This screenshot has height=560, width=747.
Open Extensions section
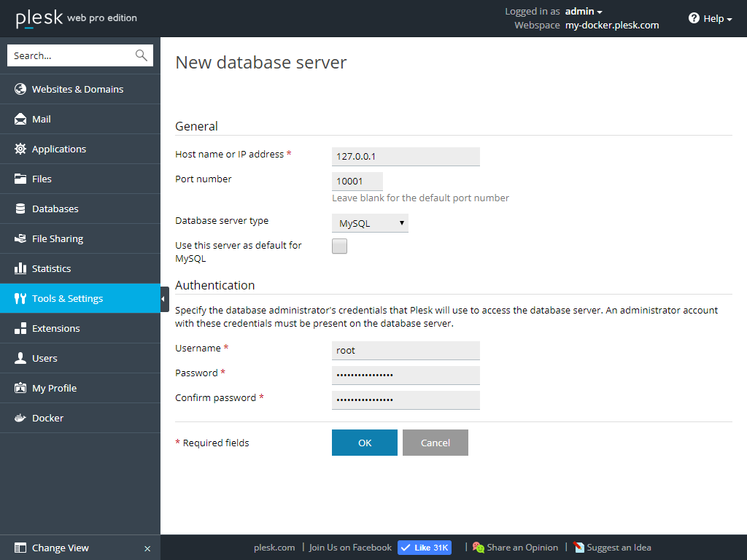(80, 329)
